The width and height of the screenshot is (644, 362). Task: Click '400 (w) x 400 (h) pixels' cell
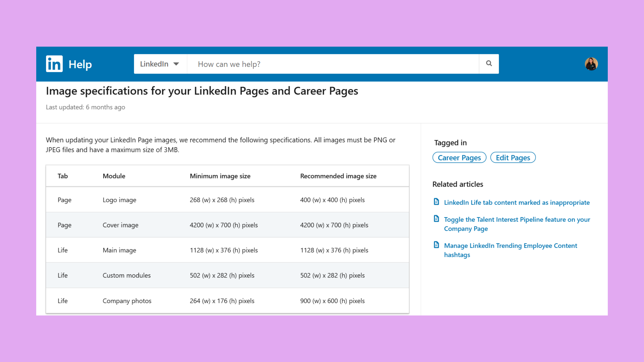coord(332,200)
